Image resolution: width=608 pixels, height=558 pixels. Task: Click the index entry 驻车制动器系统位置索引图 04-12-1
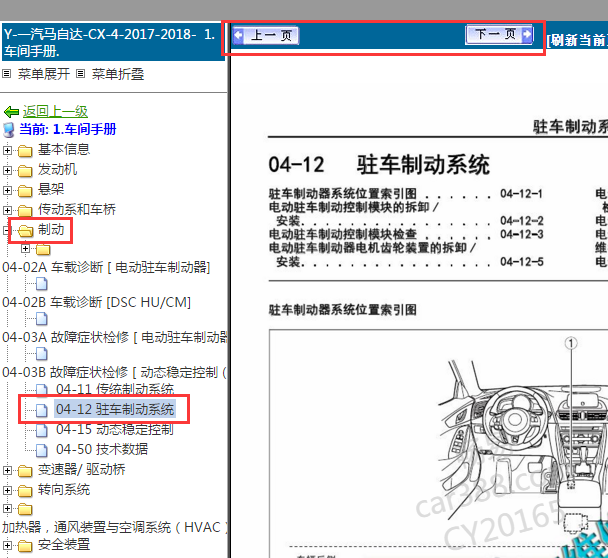406,193
